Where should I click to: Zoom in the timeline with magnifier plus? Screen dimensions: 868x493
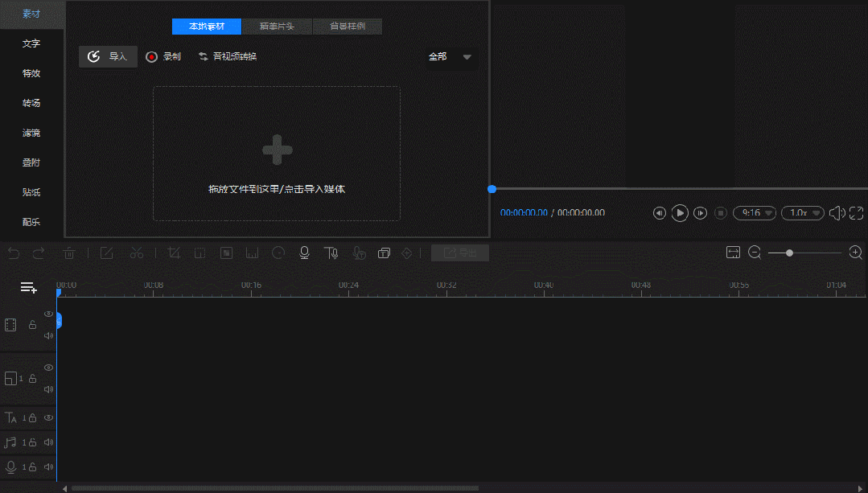855,253
